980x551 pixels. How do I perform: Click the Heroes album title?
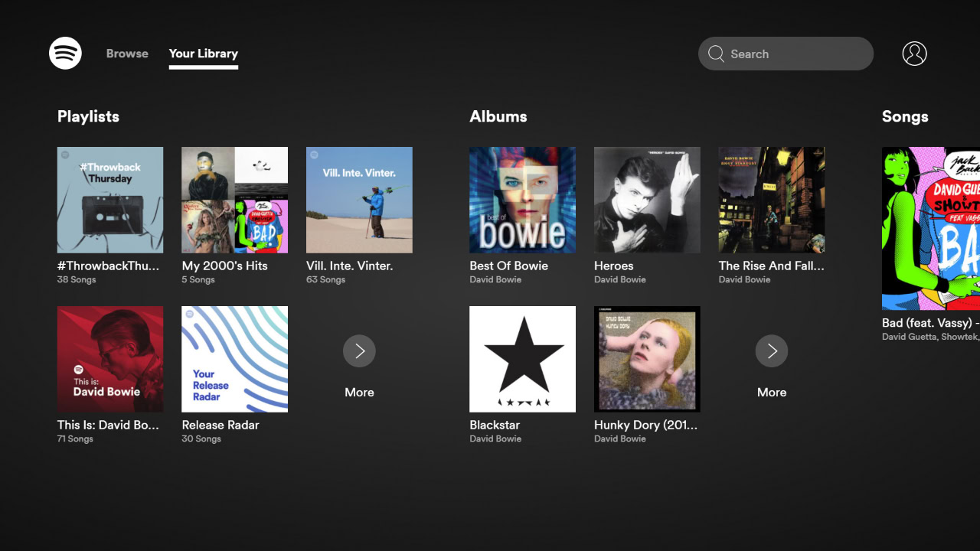[614, 266]
